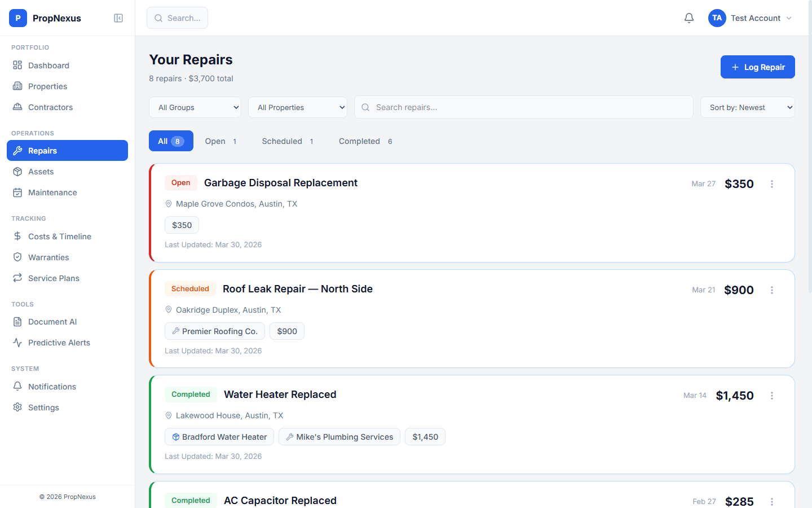Focus the Search repairs input field
The width and height of the screenshot is (812, 508).
[523, 107]
